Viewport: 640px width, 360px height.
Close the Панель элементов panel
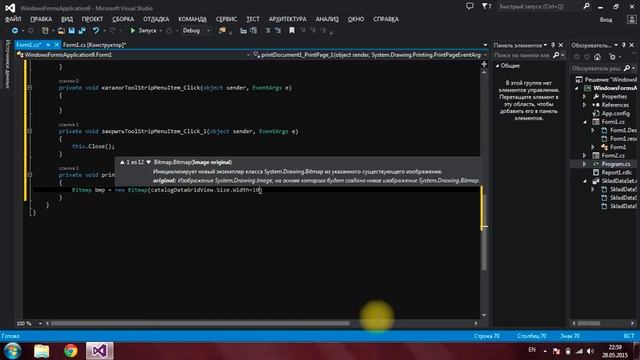tap(561, 45)
